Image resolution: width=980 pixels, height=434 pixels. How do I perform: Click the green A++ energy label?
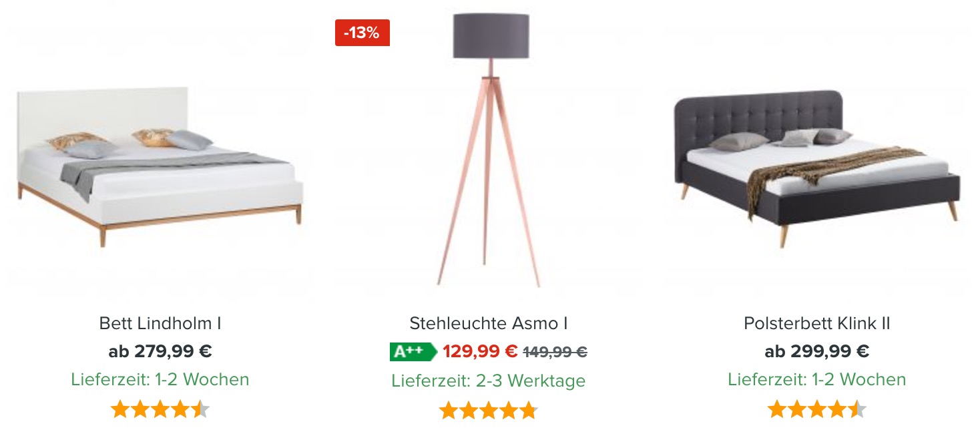point(413,352)
